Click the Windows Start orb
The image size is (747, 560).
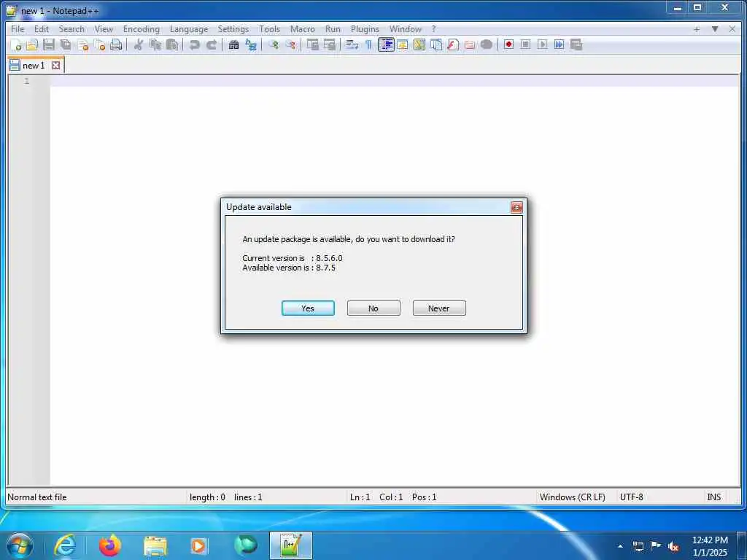click(20, 545)
